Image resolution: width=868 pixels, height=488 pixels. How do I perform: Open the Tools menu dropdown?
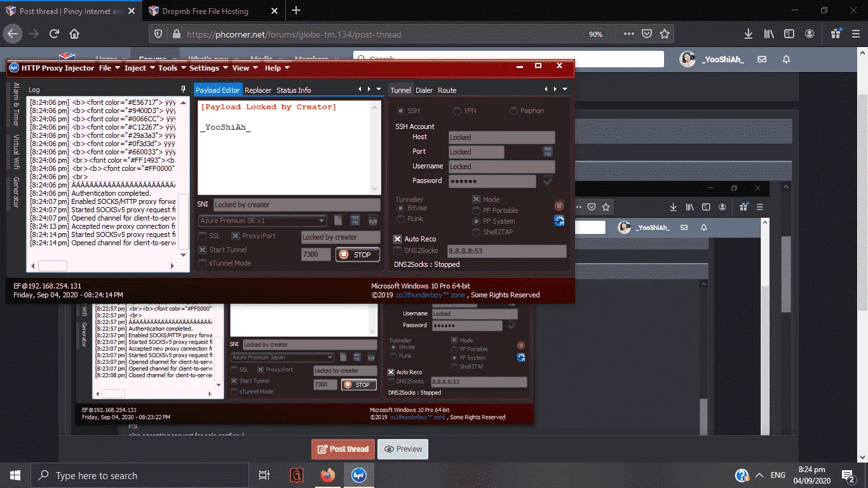[171, 68]
